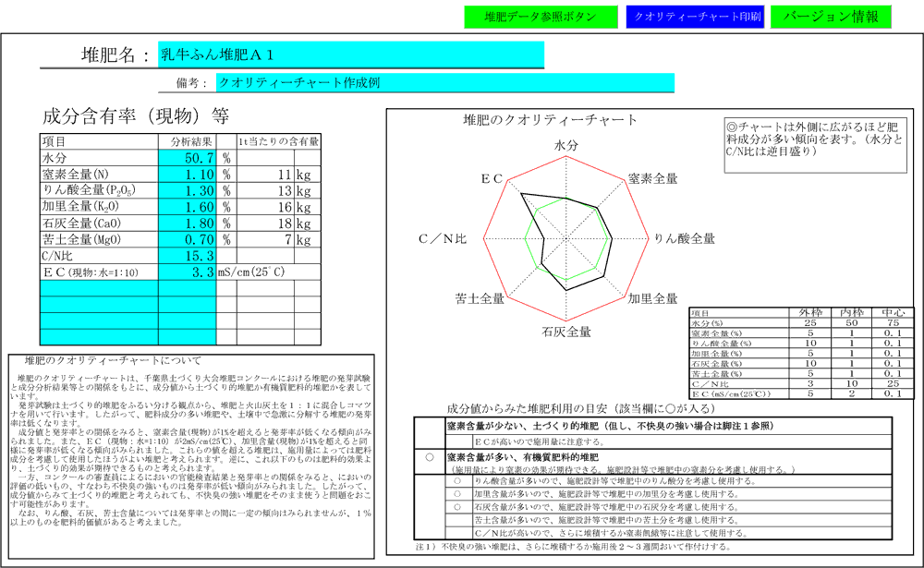Click the 備考： label
924x568 pixels.
click(x=192, y=83)
